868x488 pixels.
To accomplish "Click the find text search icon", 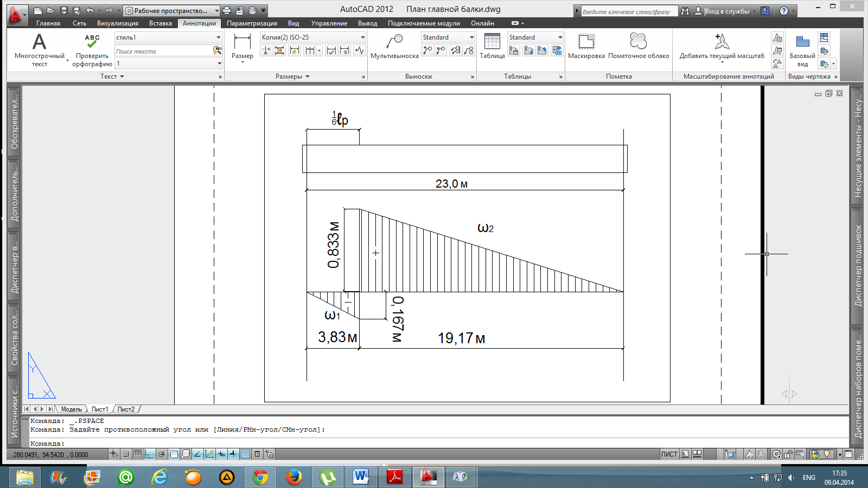I will [218, 51].
